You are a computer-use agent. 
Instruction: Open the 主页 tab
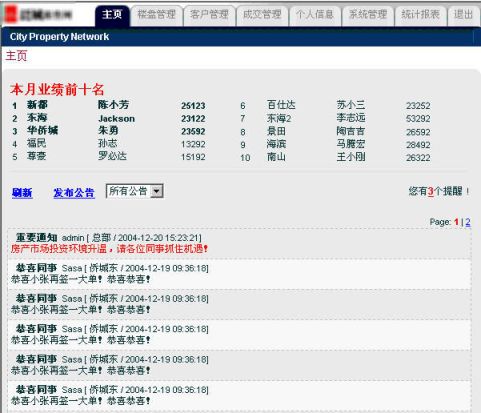[112, 15]
